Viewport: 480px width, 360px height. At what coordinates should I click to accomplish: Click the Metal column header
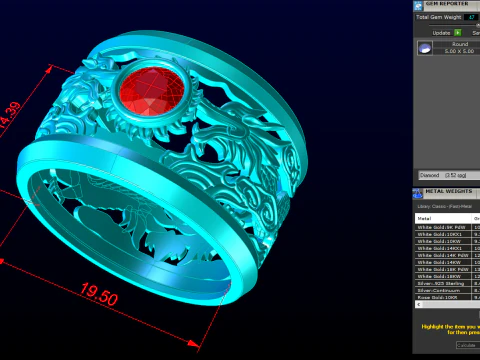pyautogui.click(x=443, y=218)
